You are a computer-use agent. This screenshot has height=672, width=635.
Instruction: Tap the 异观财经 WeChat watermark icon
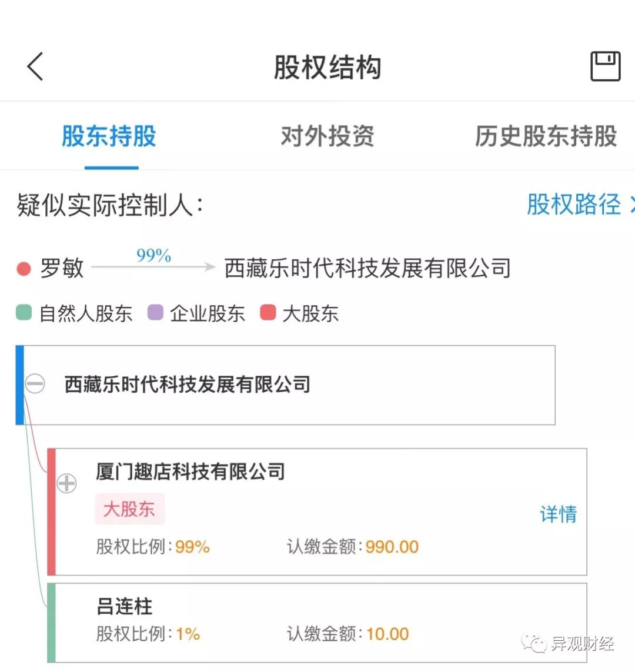pyautogui.click(x=535, y=644)
